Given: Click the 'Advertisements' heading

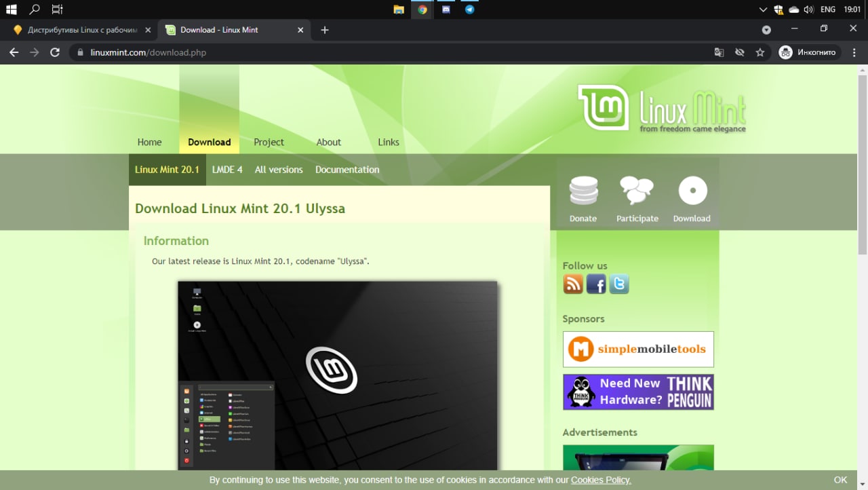Looking at the screenshot, I should [x=599, y=432].
